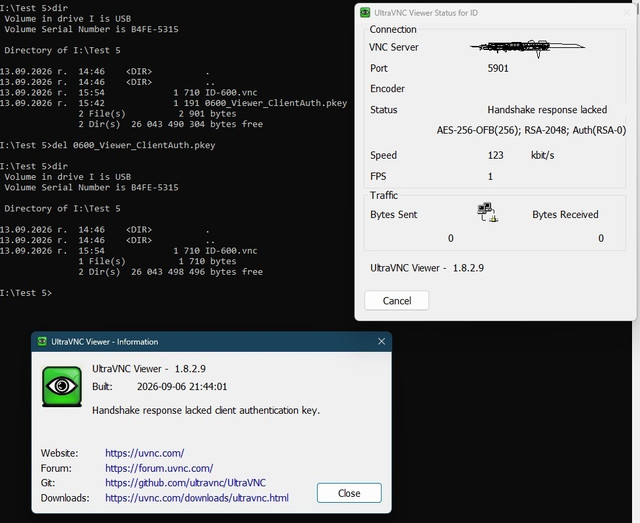Click the large green UltraVNC eye logo

[62, 386]
